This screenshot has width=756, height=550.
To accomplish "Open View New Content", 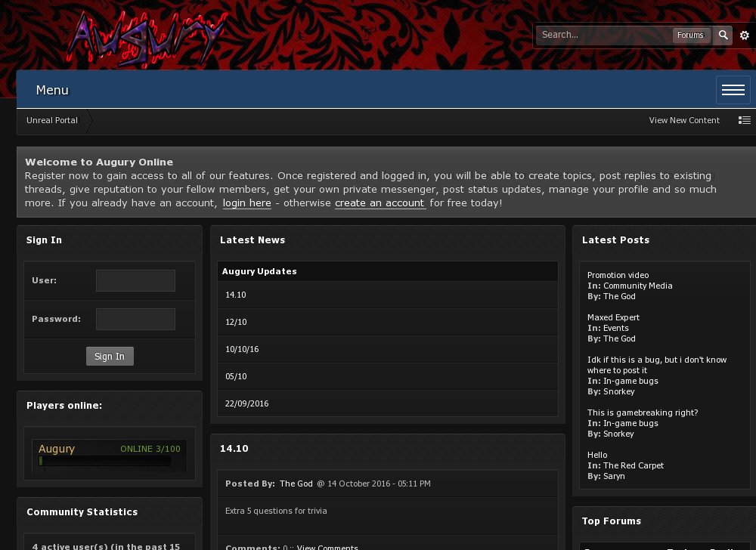I will 683,120.
